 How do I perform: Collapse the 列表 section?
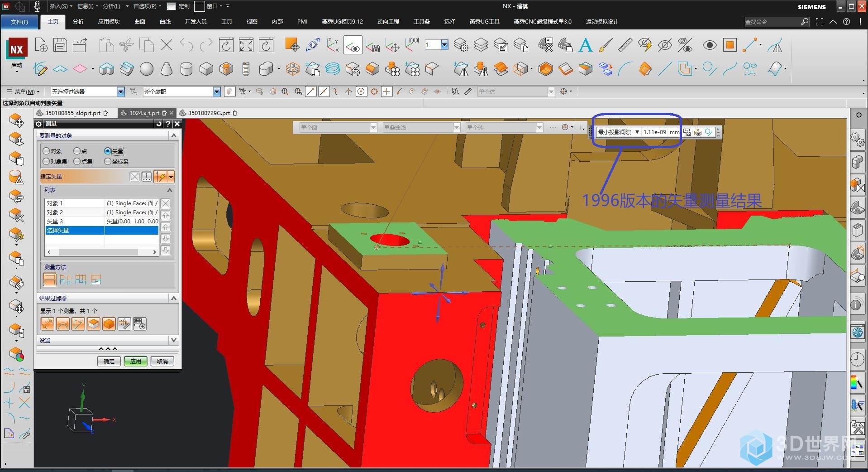coord(170,190)
